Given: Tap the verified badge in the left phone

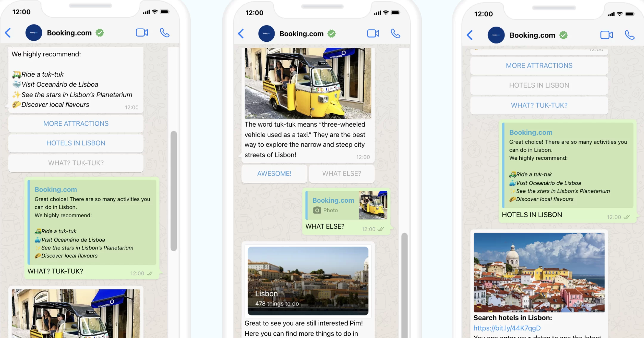Looking at the screenshot, I should click(x=100, y=33).
